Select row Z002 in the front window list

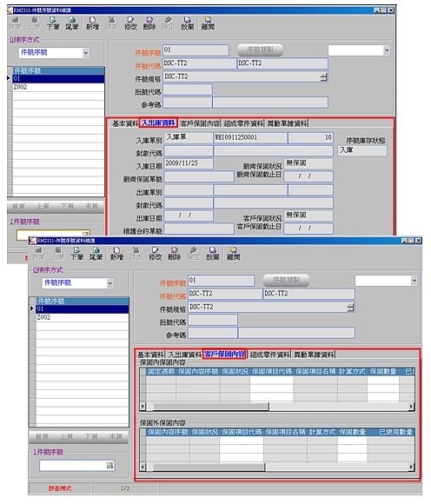[82, 317]
